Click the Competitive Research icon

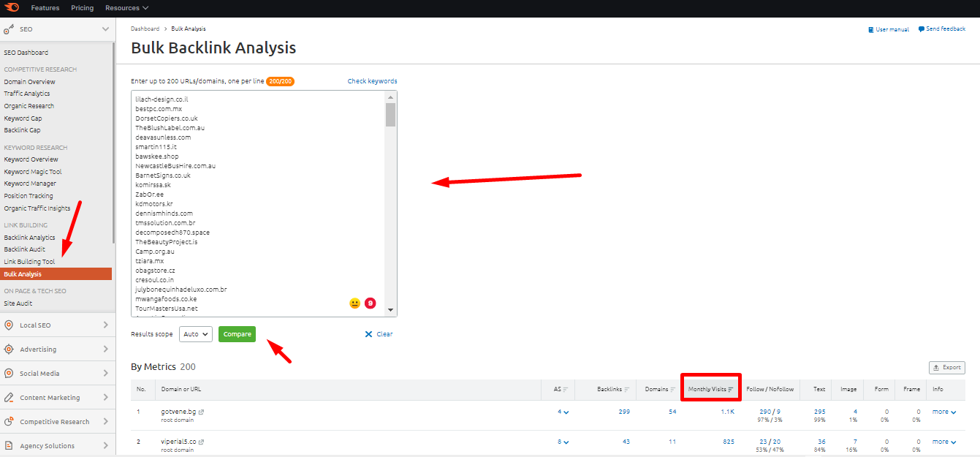click(9, 422)
